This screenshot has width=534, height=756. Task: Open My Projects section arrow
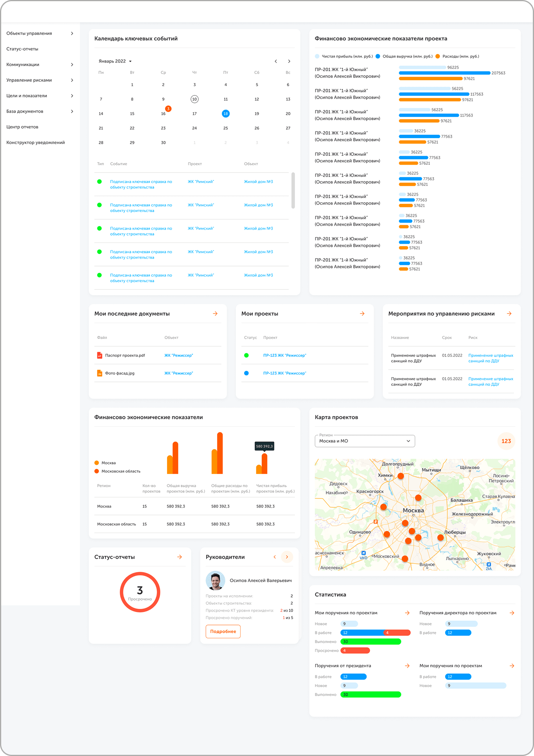(362, 314)
